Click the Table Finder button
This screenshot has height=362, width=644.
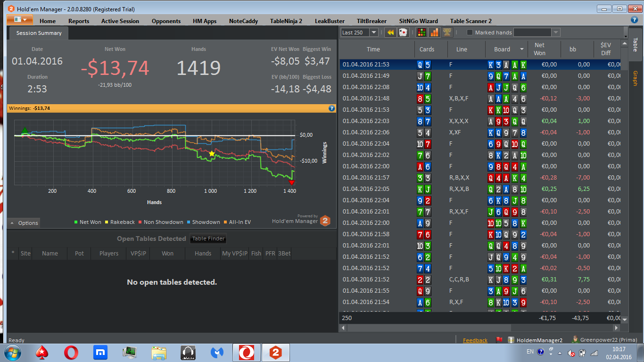pos(208,239)
